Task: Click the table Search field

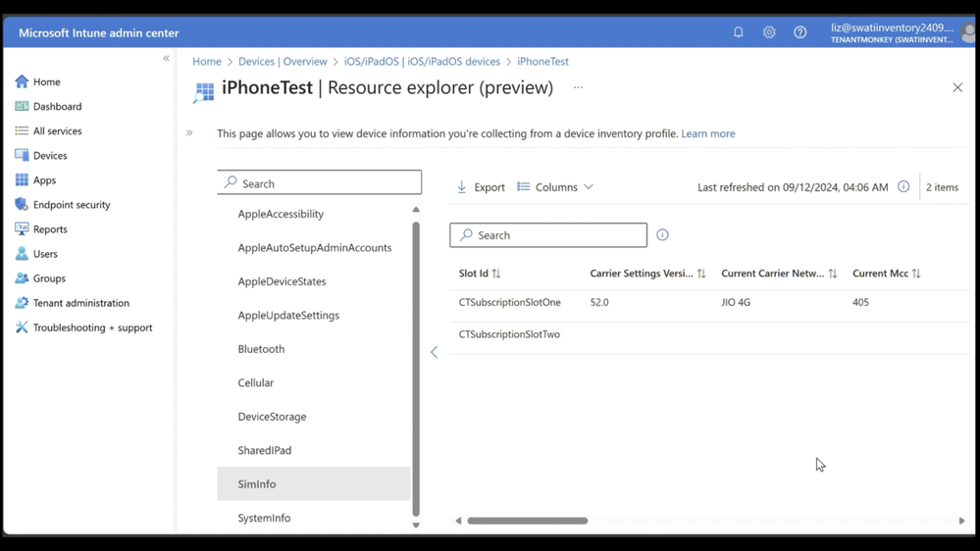Action: pyautogui.click(x=548, y=235)
